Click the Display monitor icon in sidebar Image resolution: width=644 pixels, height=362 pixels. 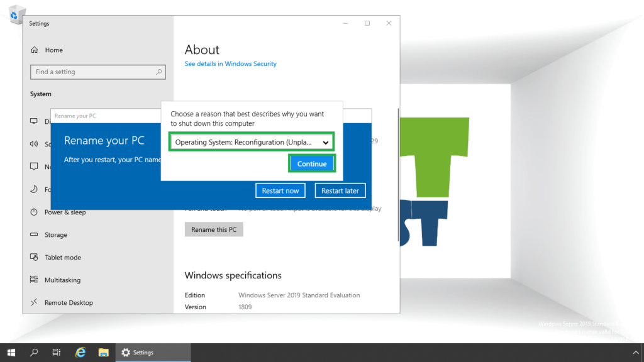[x=34, y=121]
